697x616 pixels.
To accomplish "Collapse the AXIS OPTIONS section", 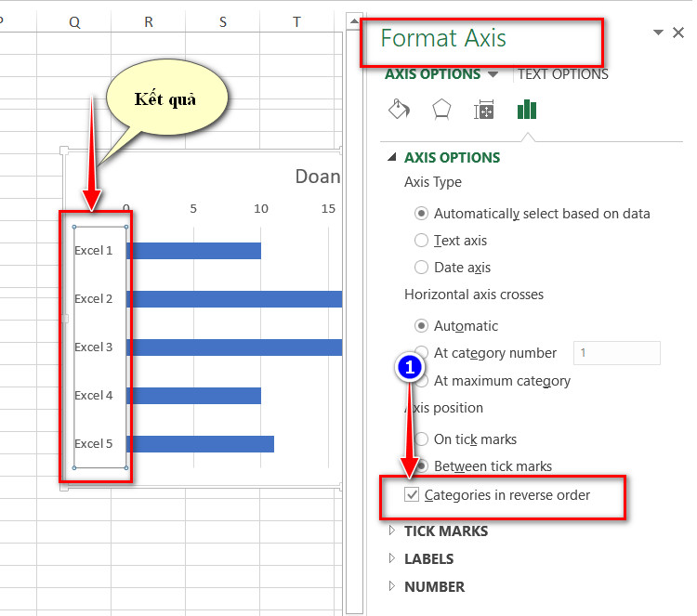I will 392,157.
